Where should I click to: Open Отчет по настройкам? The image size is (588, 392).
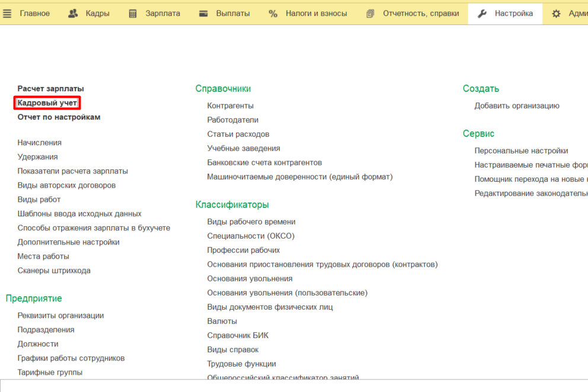click(x=59, y=117)
